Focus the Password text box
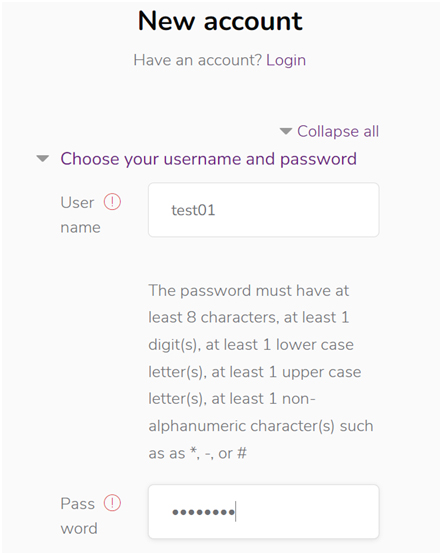Image resolution: width=442 pixels, height=555 pixels. (x=264, y=511)
